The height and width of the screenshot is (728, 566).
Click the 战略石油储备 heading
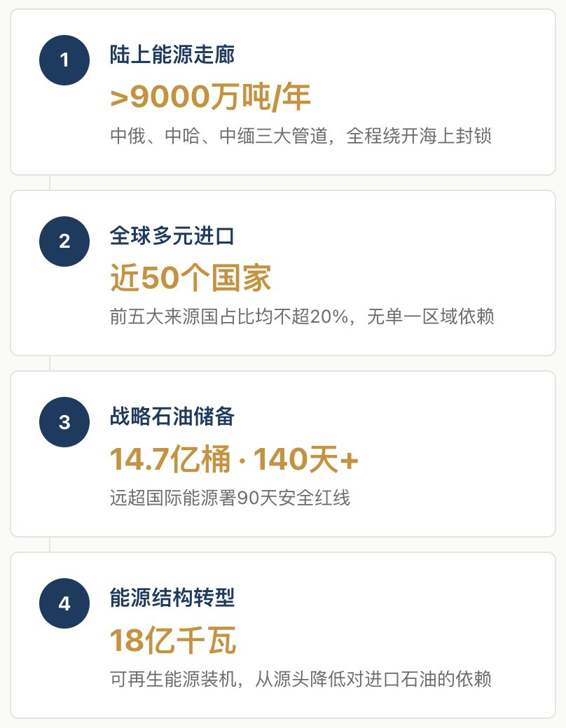(x=172, y=417)
